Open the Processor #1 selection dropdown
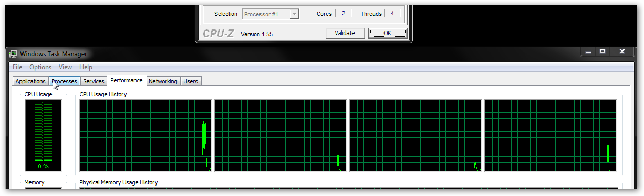Image resolution: width=644 pixels, height=196 pixels. point(271,14)
